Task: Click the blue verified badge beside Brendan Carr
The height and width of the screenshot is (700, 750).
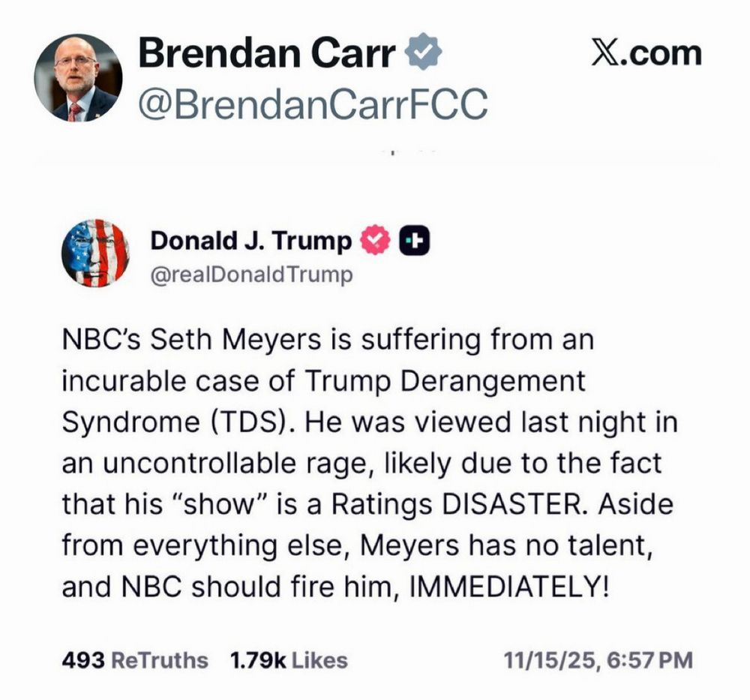Action: coord(423,51)
